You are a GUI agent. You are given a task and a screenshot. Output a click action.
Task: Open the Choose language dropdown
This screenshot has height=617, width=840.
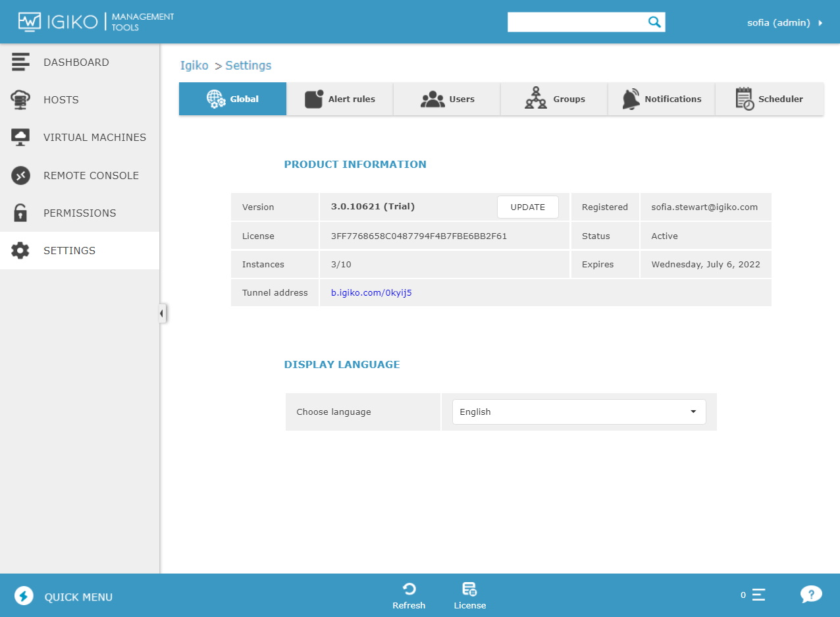[x=579, y=412]
